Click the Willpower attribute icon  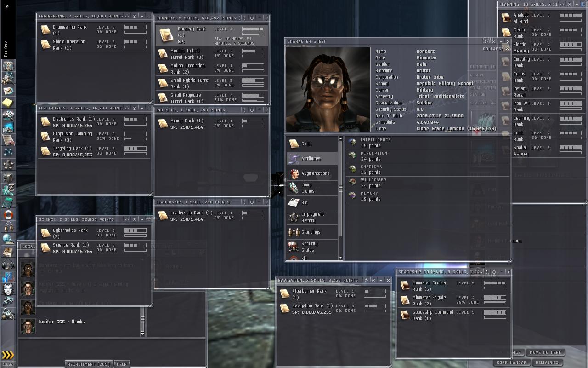point(352,183)
